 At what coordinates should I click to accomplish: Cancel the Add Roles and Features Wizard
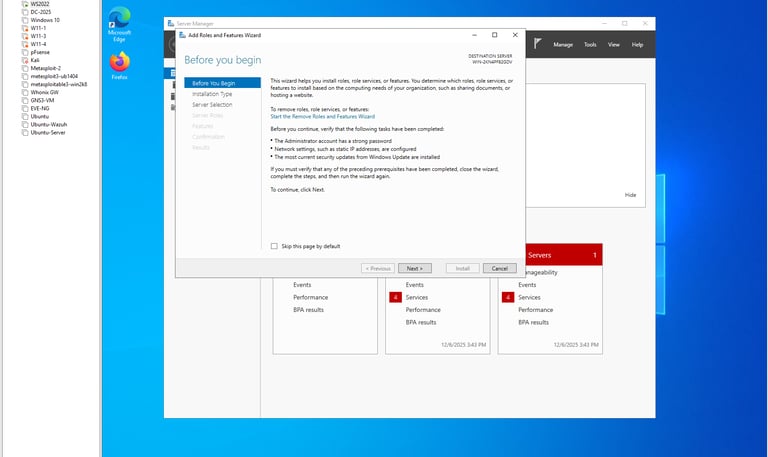tap(500, 268)
